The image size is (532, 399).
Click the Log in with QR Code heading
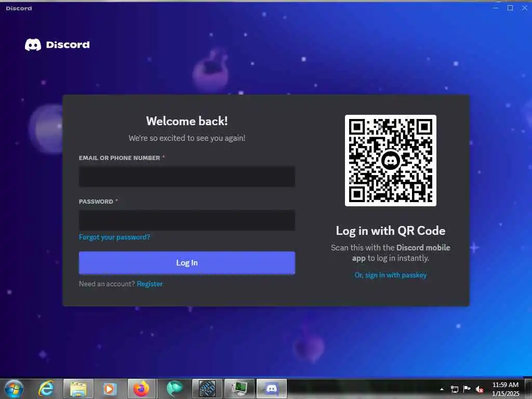point(391,231)
